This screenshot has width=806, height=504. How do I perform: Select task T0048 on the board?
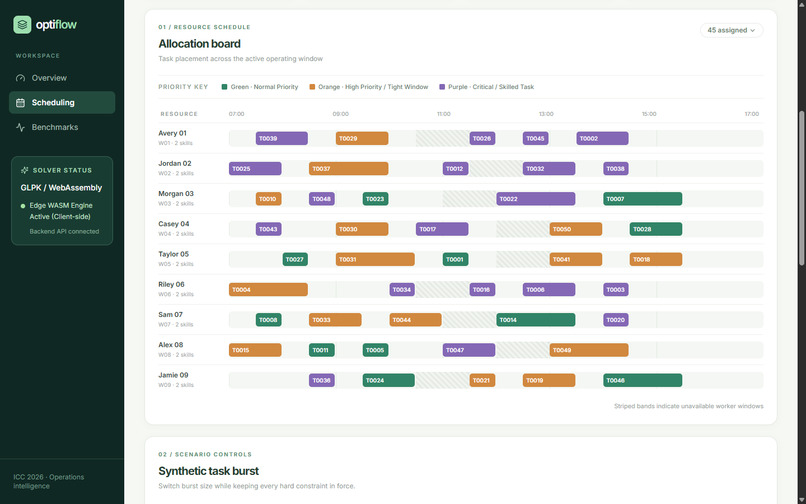pyautogui.click(x=322, y=199)
